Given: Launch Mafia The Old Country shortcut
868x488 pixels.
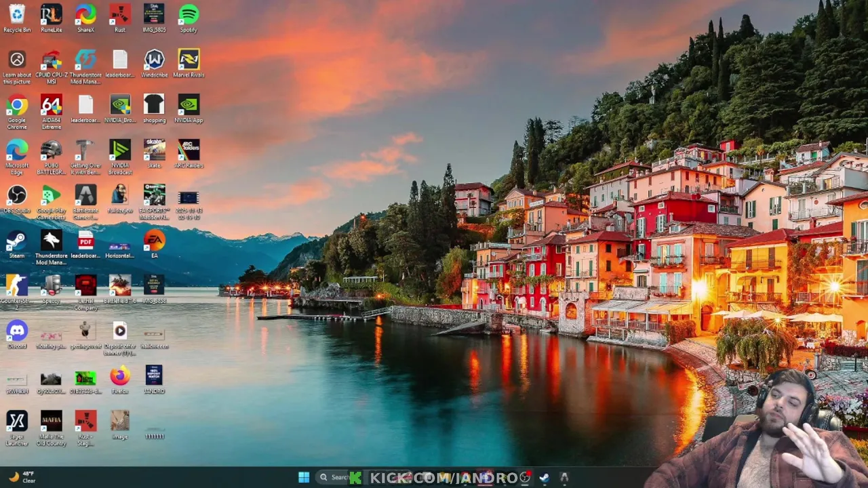Looking at the screenshot, I should pos(52,428).
